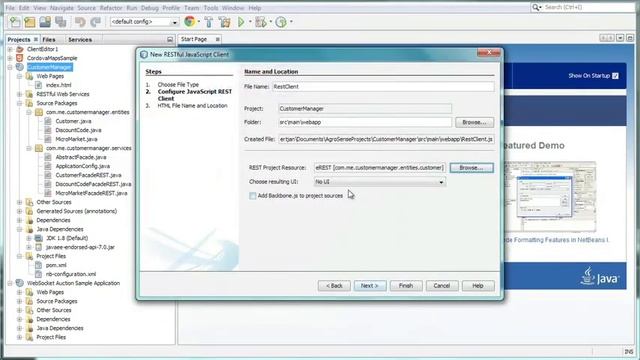Click the Cancel button in dialog
This screenshot has width=640, height=360.
coord(442,286)
